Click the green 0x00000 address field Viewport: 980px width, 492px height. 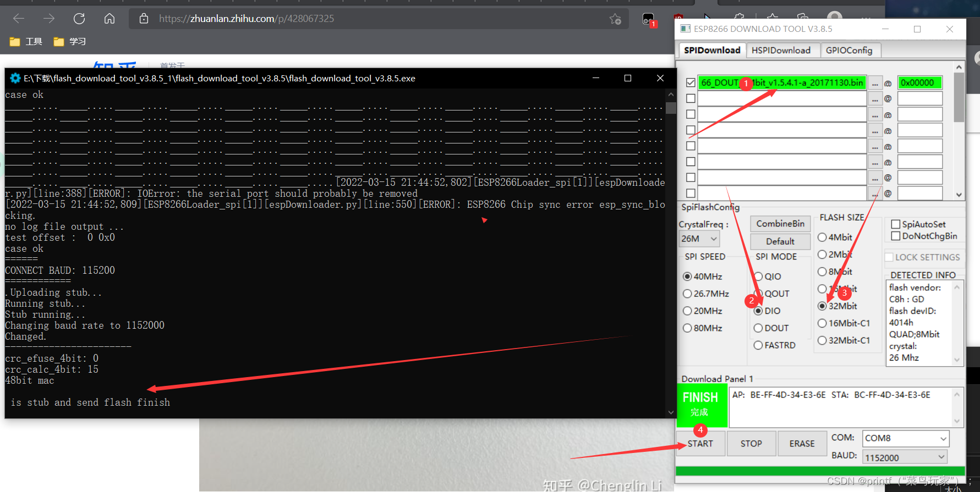919,83
